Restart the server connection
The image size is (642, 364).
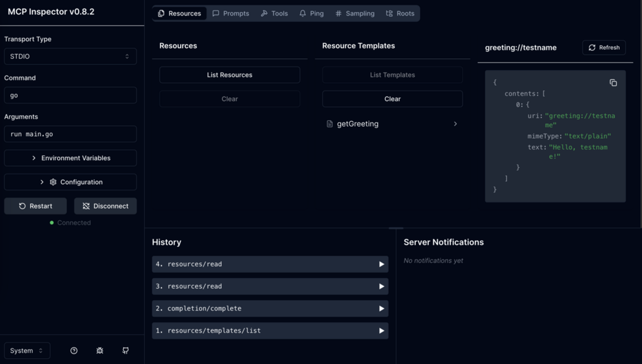(x=36, y=206)
